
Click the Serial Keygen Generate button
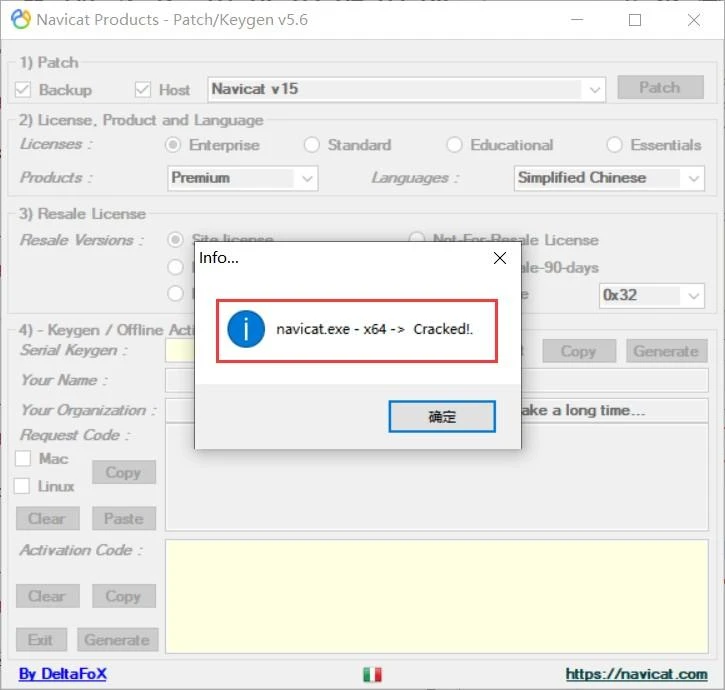[667, 351]
